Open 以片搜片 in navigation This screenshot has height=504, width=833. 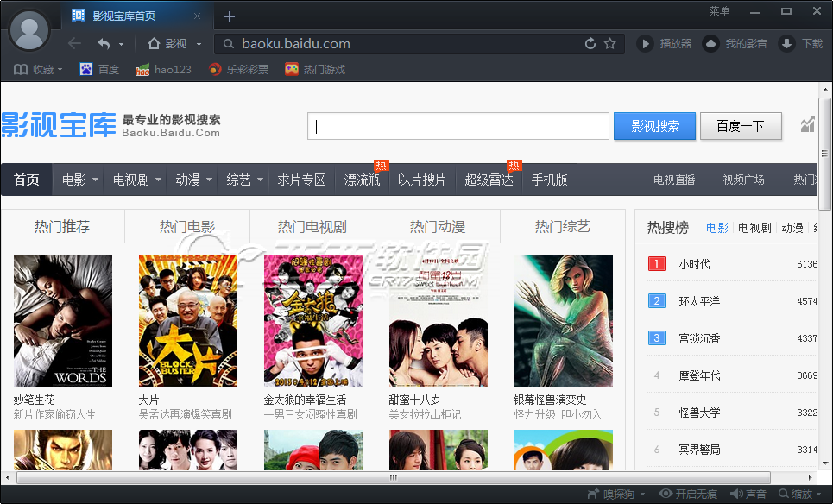(422, 180)
